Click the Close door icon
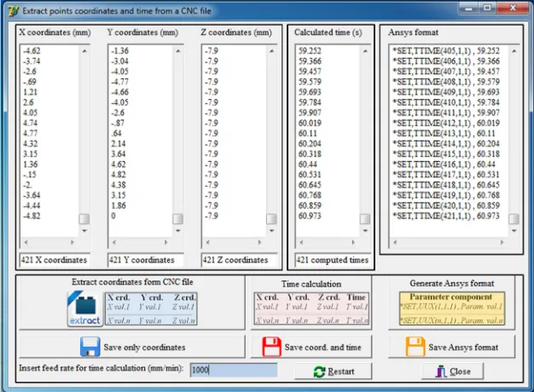 pyautogui.click(x=441, y=372)
